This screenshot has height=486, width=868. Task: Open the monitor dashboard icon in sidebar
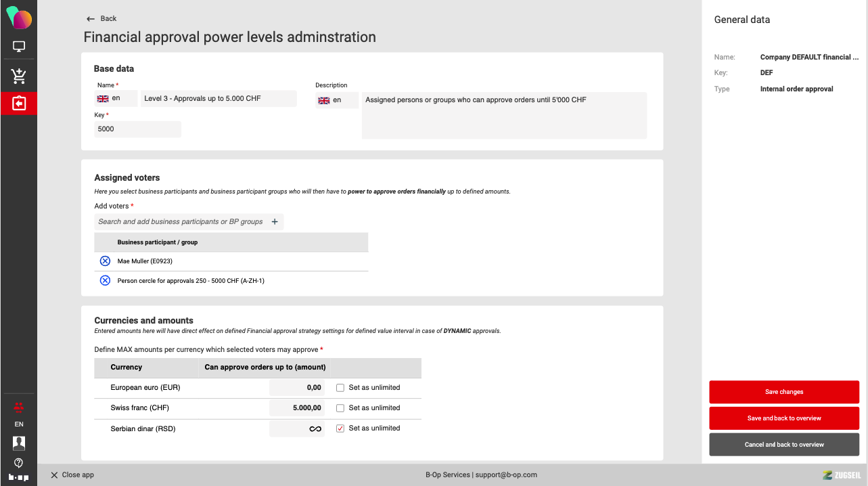(19, 47)
